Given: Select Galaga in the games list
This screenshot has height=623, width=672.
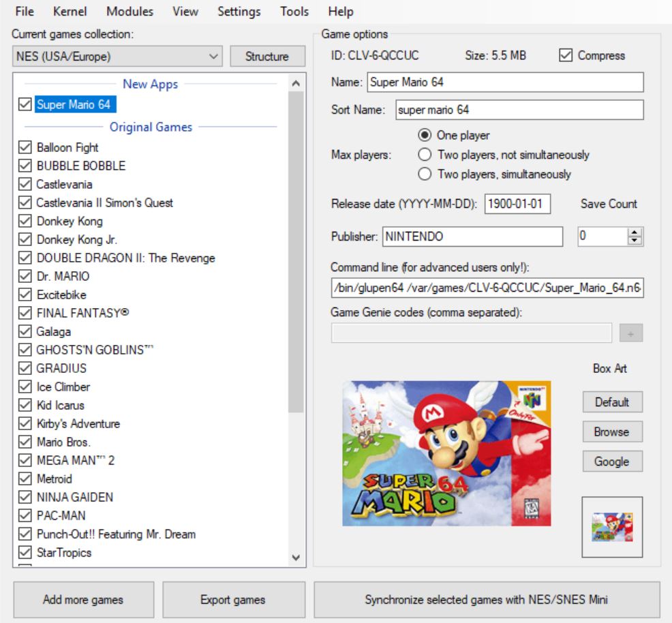Looking at the screenshot, I should pos(54,332).
